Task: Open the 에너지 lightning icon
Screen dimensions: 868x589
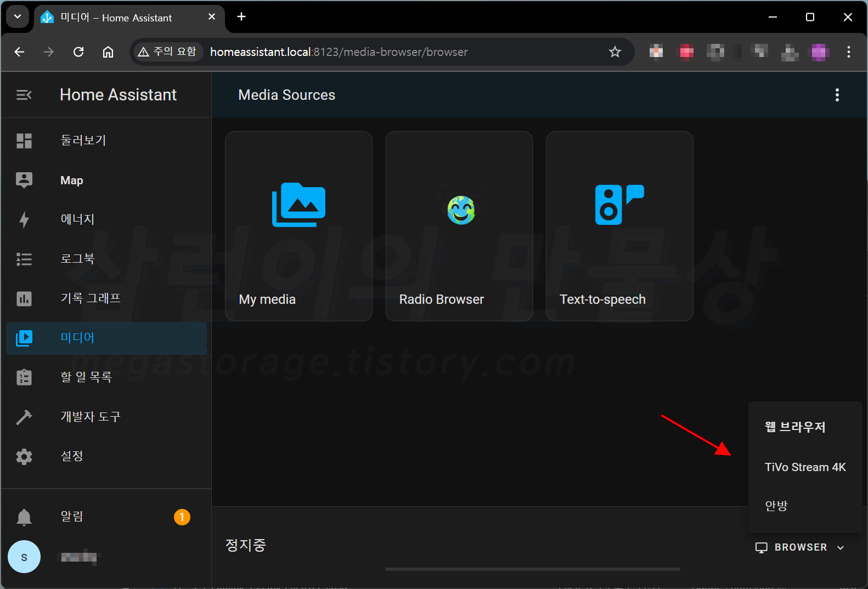Action: [x=24, y=220]
